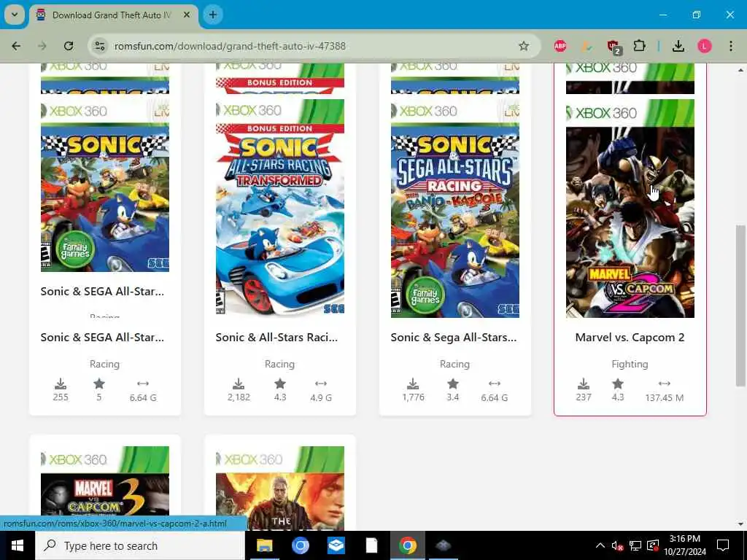Open File Explorer from the taskbar
The image size is (747, 560).
264,545
